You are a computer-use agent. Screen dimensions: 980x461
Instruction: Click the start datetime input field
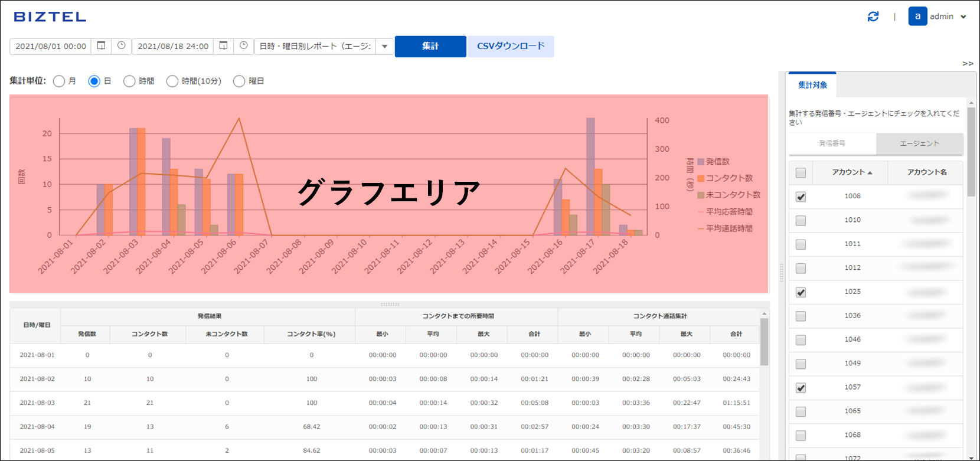pos(51,46)
